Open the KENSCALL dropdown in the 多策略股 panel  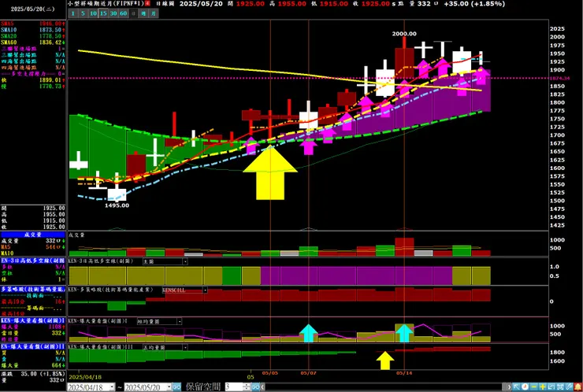(205, 290)
